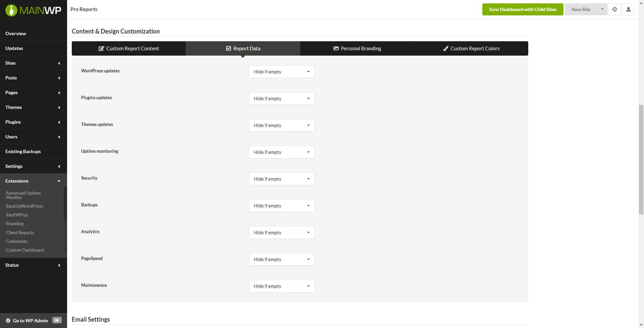
Task: Collapse the Extensions menu arrow
Action: pyautogui.click(x=59, y=181)
